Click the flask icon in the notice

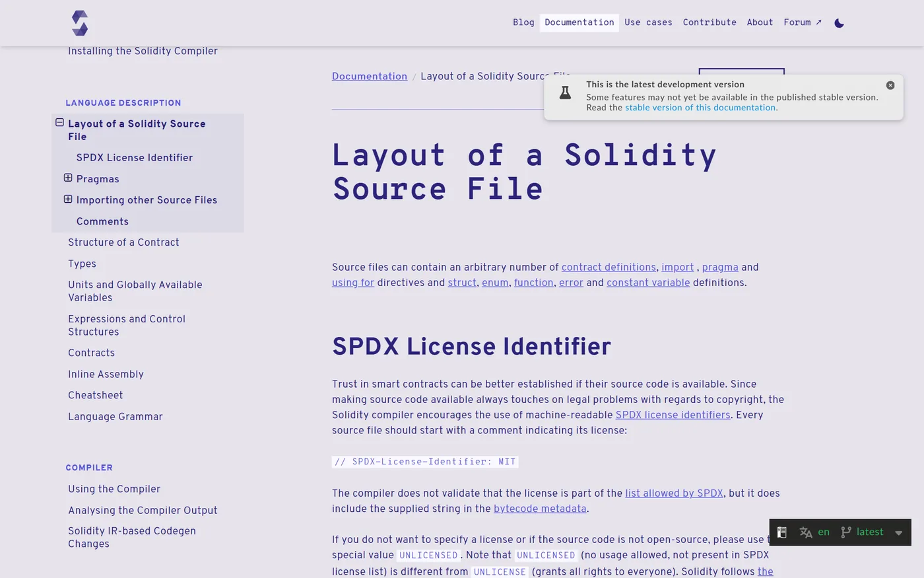[565, 92]
